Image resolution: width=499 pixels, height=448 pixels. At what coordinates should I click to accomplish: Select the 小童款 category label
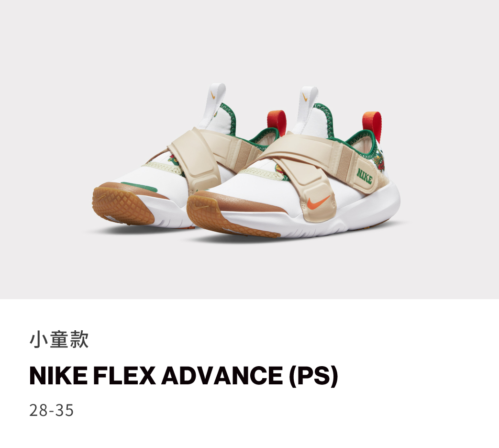[59, 339]
